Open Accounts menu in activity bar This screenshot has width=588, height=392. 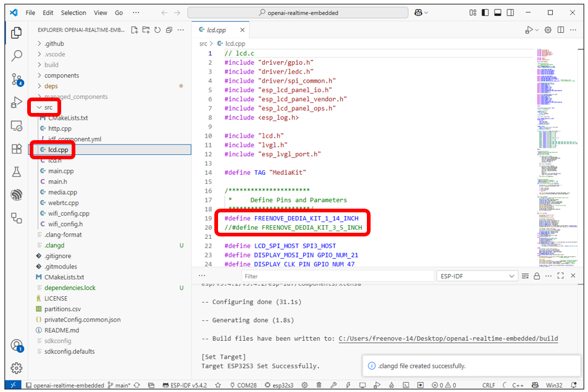click(x=17, y=345)
